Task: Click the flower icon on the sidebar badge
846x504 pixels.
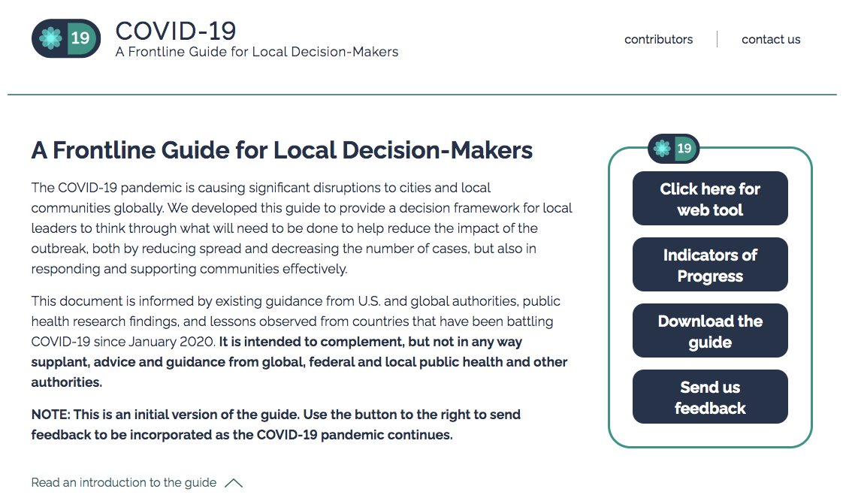Action: point(662,149)
